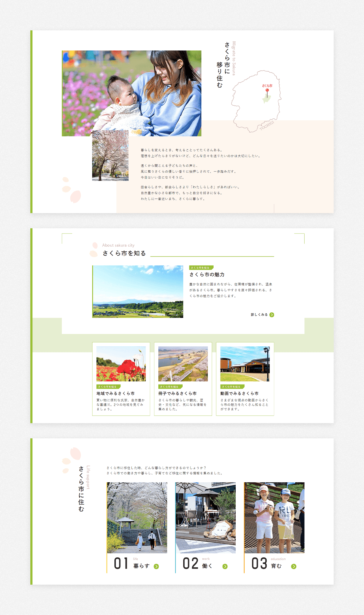Select the 02 働く label
This screenshot has width=364, height=615.
pyautogui.click(x=197, y=564)
